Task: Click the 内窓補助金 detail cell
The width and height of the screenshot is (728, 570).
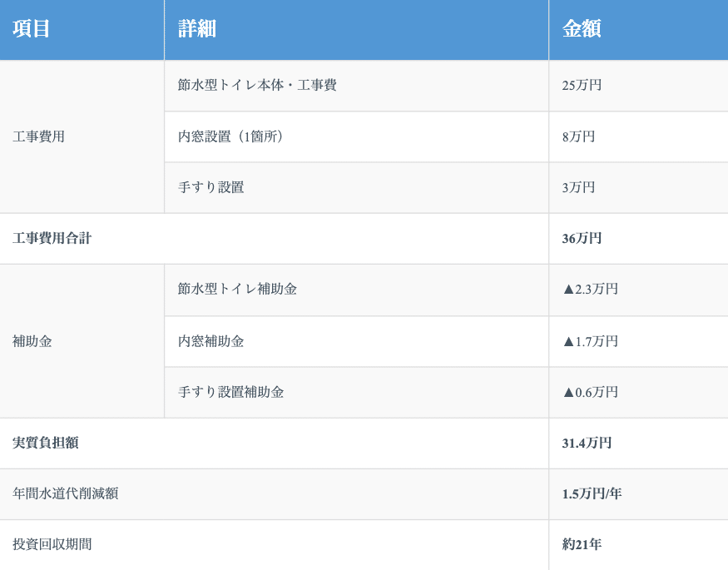Action: click(211, 341)
